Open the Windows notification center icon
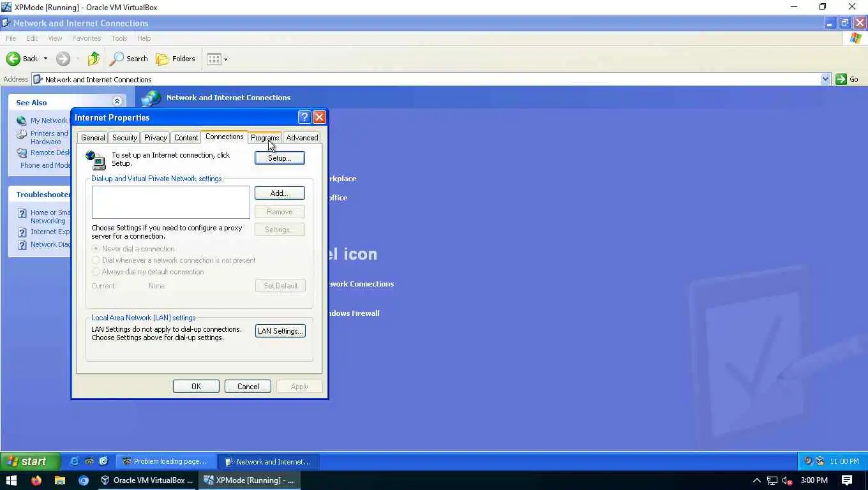Image resolution: width=868 pixels, height=490 pixels. 847,480
